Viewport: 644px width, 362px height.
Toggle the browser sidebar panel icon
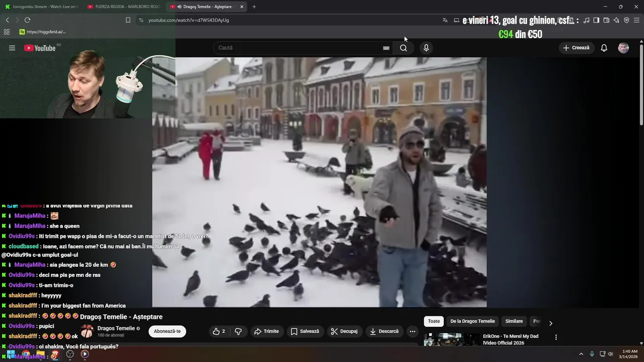(x=596, y=20)
